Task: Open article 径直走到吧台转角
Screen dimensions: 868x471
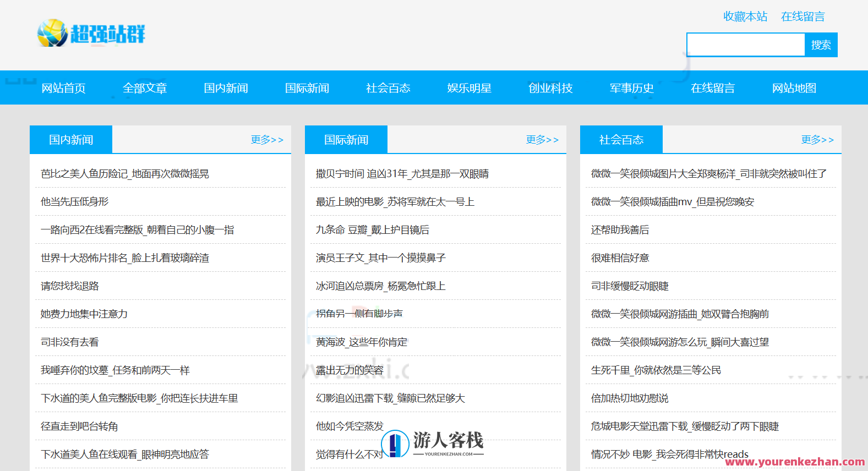Action: (79, 426)
